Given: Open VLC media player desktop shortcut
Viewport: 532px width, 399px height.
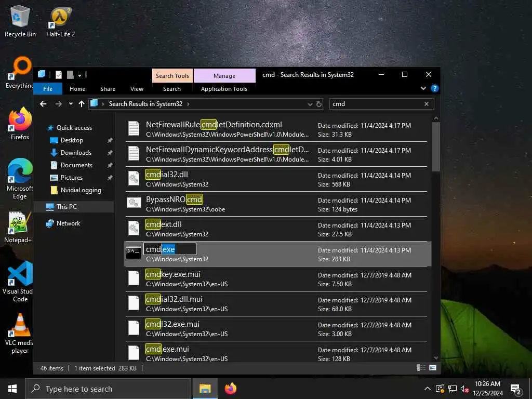Looking at the screenshot, I should 19,333.
